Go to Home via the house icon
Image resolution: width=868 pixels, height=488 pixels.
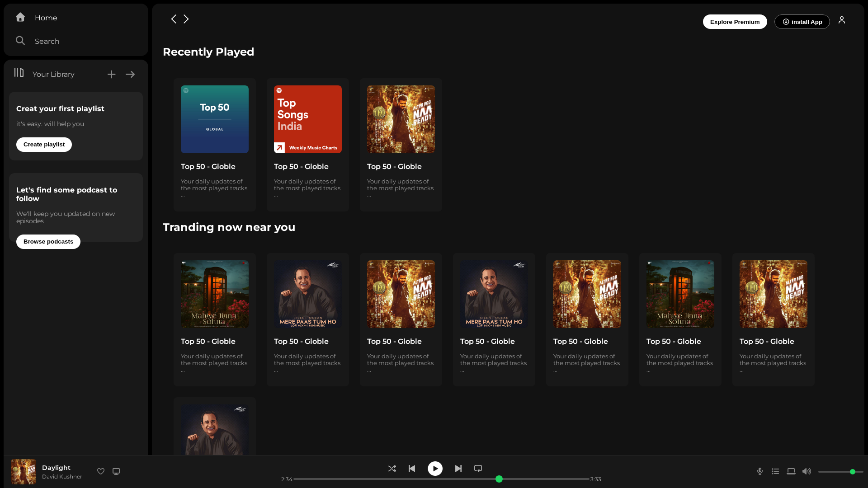20,17
